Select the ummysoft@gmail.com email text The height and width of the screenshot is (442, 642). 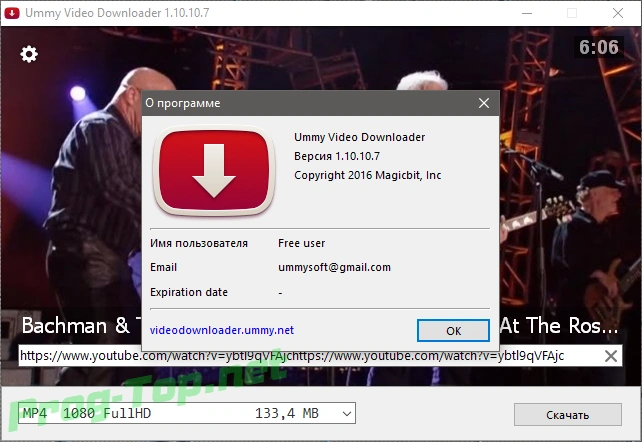tap(334, 267)
